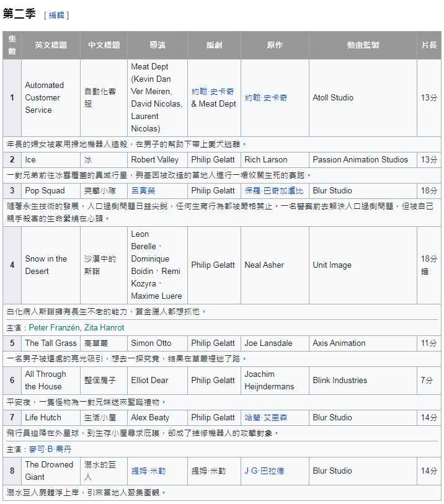Click the 白化病人斯諾 episode summary text
The image size is (444, 504).
107,311
